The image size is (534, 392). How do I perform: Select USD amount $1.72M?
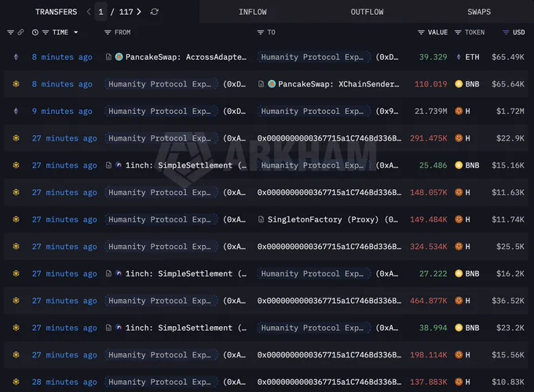pos(510,111)
